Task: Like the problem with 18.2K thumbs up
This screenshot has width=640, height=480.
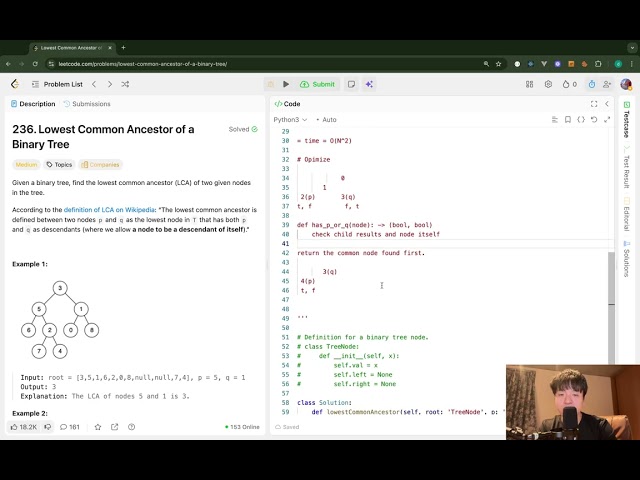Action: coord(24,427)
